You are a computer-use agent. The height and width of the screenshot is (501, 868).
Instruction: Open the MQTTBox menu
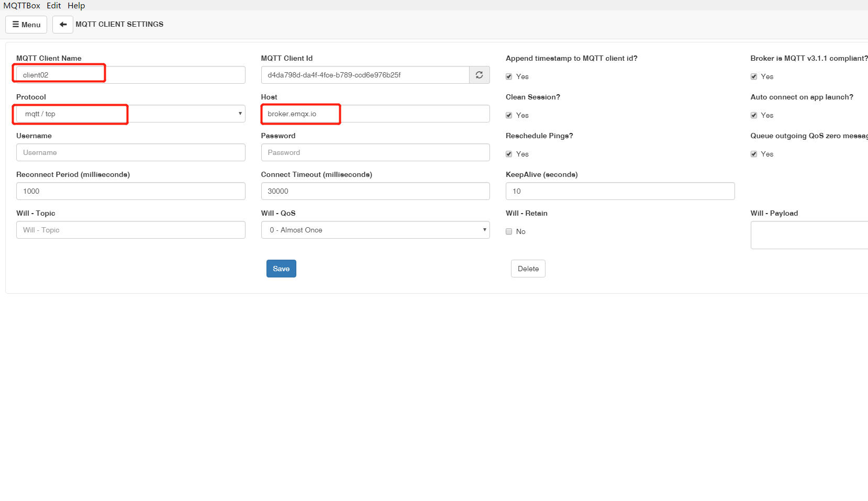22,5
